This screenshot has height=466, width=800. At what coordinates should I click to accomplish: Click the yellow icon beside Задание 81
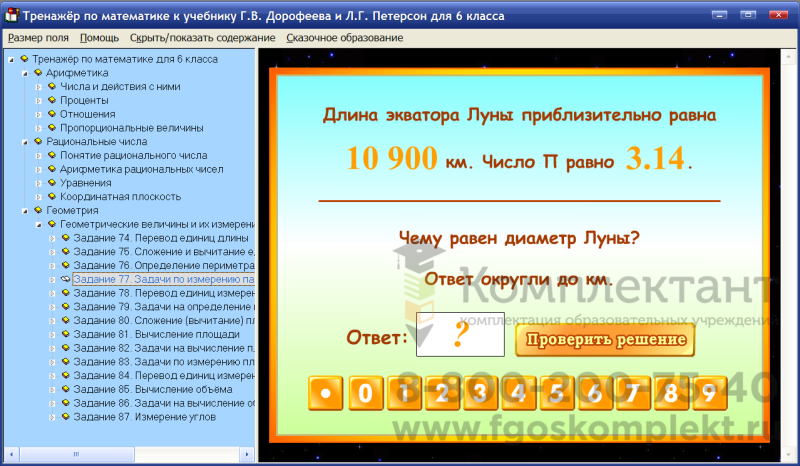pos(66,334)
